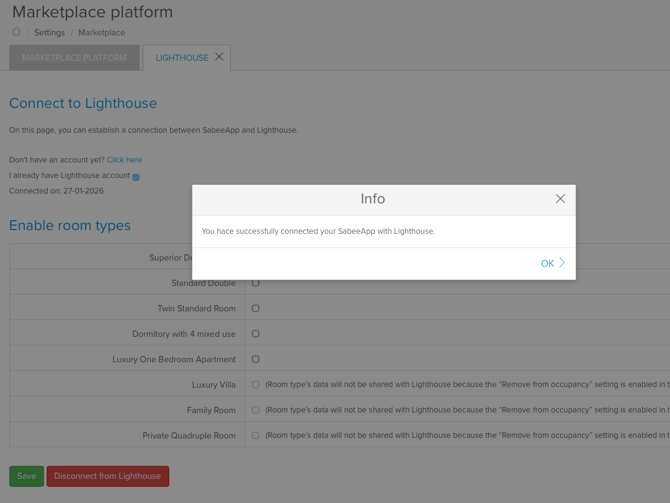The image size is (670, 503).
Task: Tick the Twin Standard Room checkbox
Action: point(256,308)
